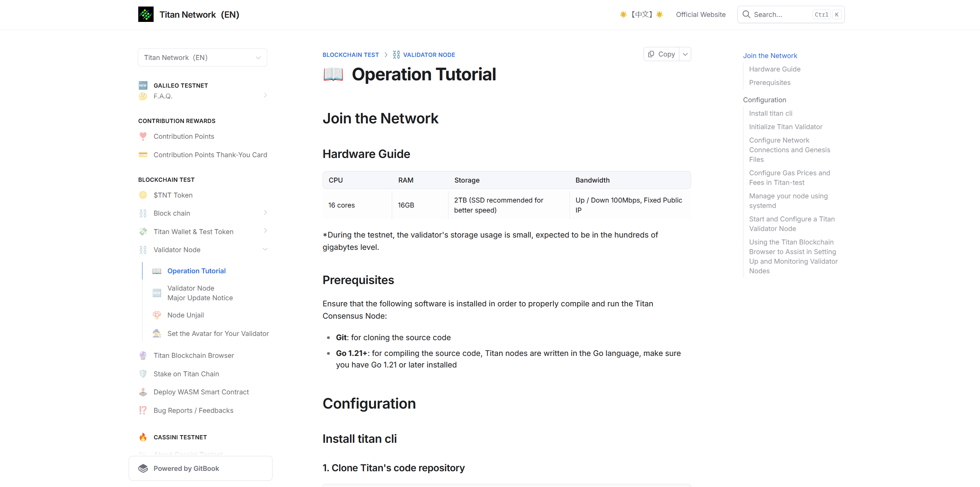This screenshot has height=487, width=980.
Task: Click the chain icon beside Block chain
Action: 143,213
